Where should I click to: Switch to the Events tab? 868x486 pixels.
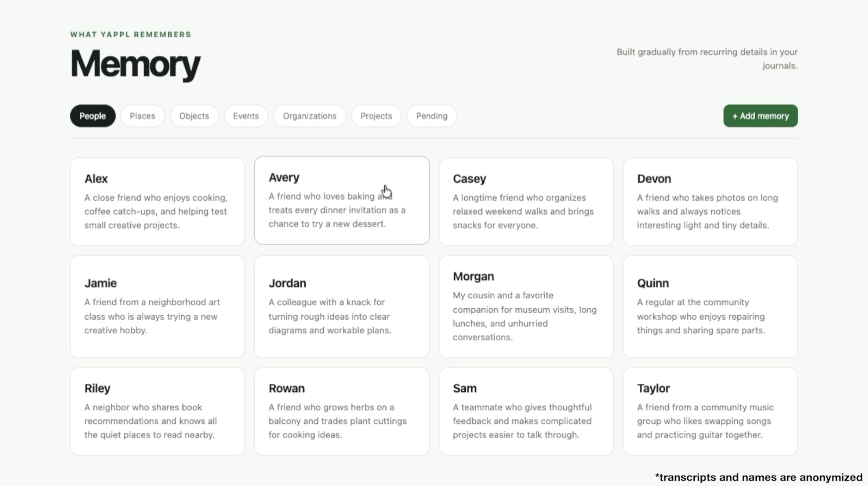click(246, 116)
